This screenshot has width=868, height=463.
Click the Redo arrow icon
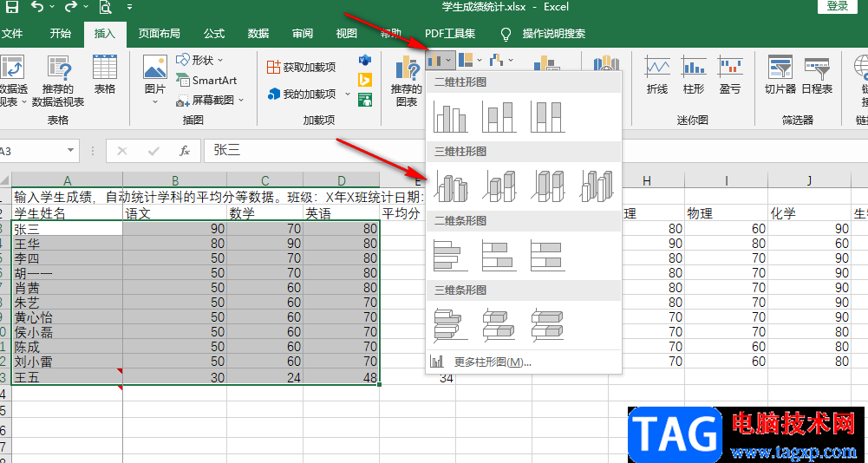tap(70, 7)
